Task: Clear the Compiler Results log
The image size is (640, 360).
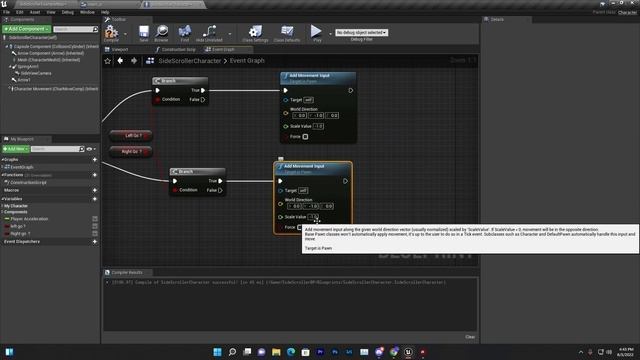Action: click(x=470, y=337)
